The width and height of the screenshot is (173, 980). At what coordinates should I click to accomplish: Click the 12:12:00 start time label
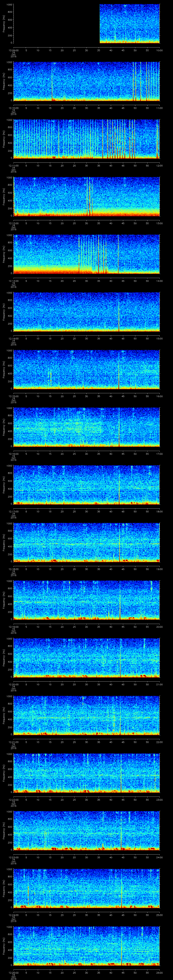(x=13, y=223)
